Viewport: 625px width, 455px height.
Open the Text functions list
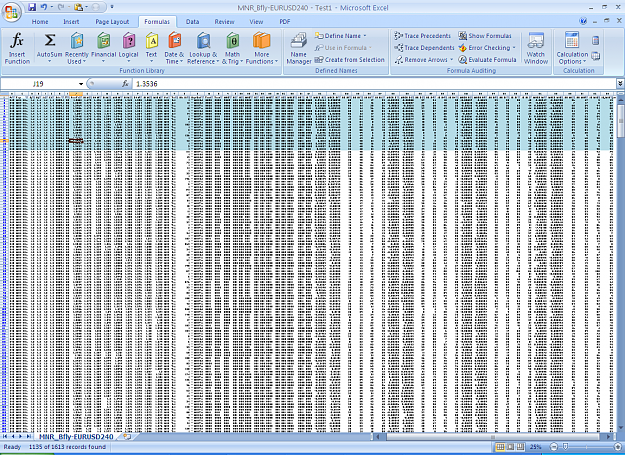[151, 48]
